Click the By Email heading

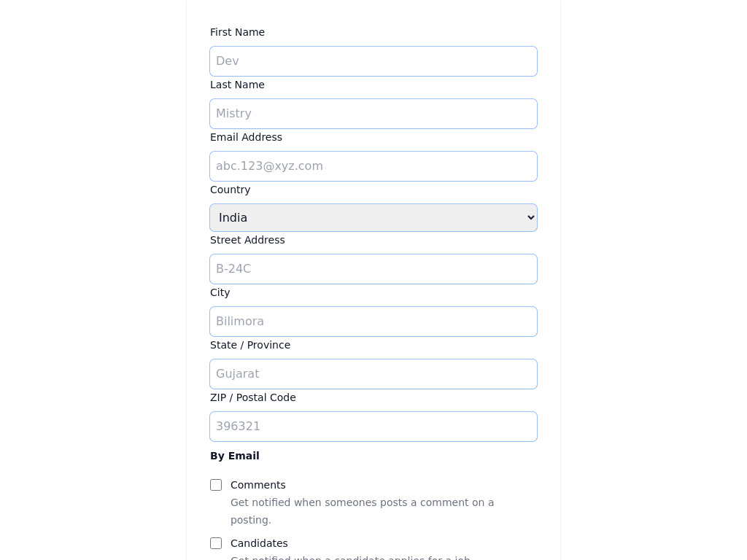click(234, 456)
